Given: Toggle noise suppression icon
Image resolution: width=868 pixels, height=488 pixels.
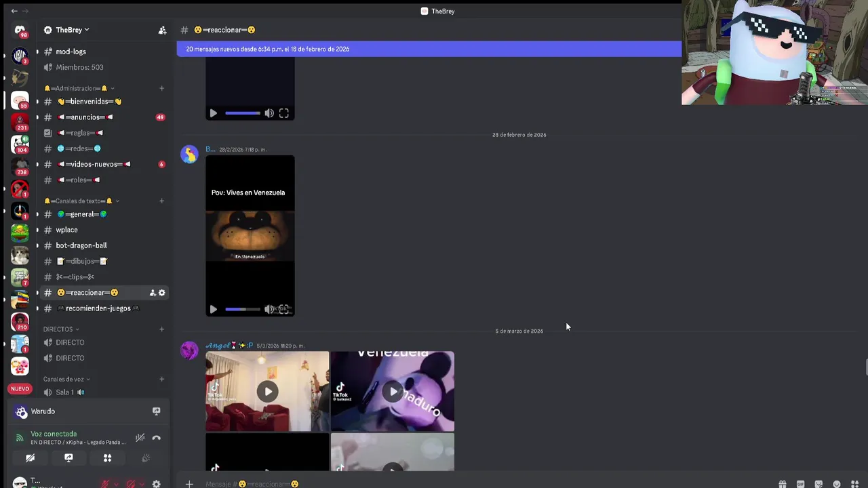Looking at the screenshot, I should click(x=140, y=438).
